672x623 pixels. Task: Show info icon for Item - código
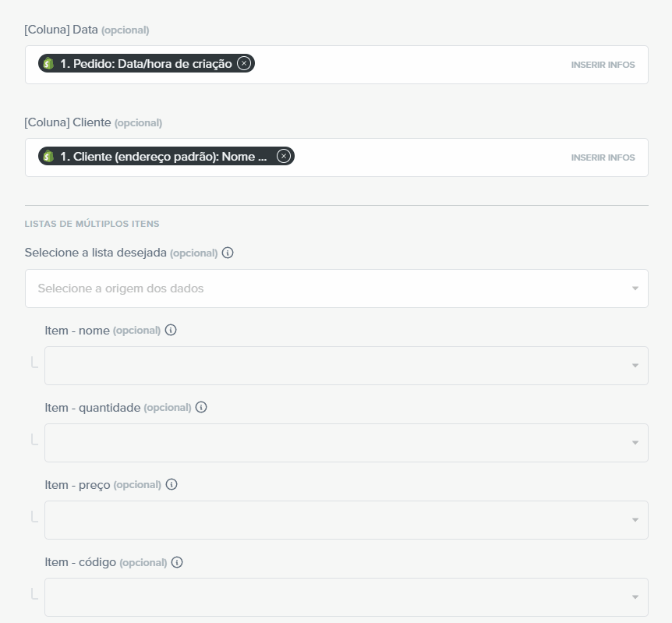(x=177, y=562)
